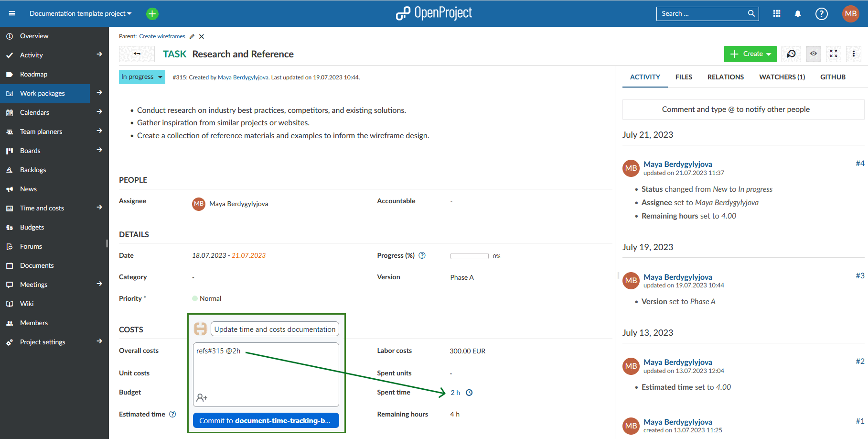Expand the Documentation template project selector

click(80, 14)
